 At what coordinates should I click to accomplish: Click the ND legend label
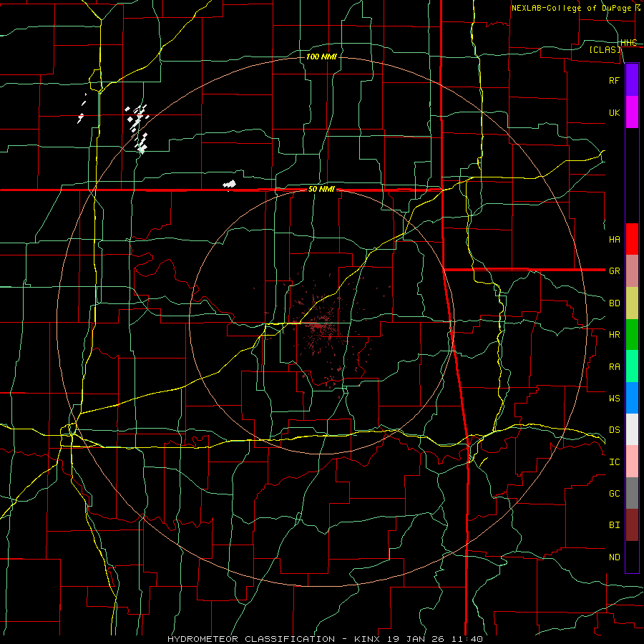[x=615, y=557]
